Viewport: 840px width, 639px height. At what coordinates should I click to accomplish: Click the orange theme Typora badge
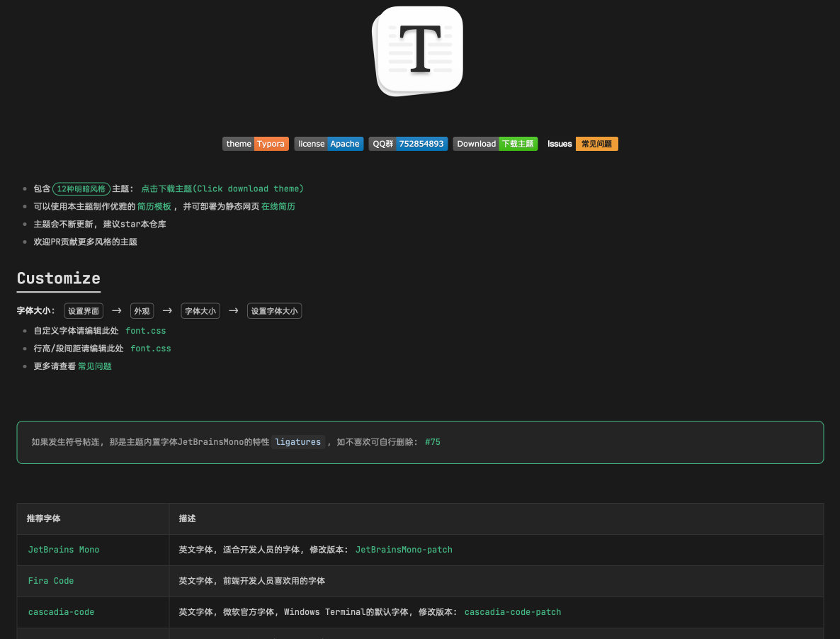[x=256, y=144]
